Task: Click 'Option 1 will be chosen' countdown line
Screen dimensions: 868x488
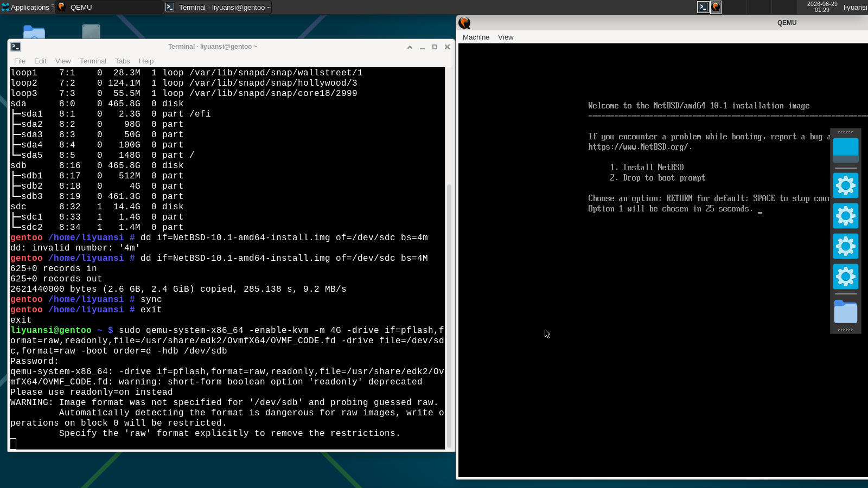Action: coord(671,209)
